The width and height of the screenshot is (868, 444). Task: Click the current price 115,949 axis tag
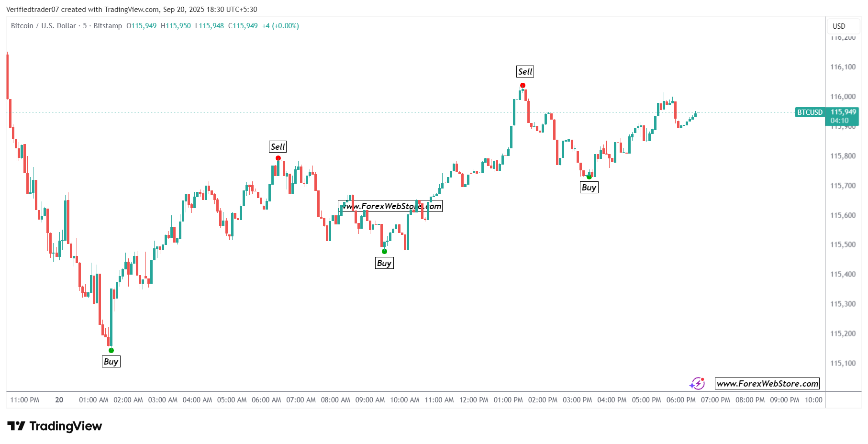tap(843, 112)
